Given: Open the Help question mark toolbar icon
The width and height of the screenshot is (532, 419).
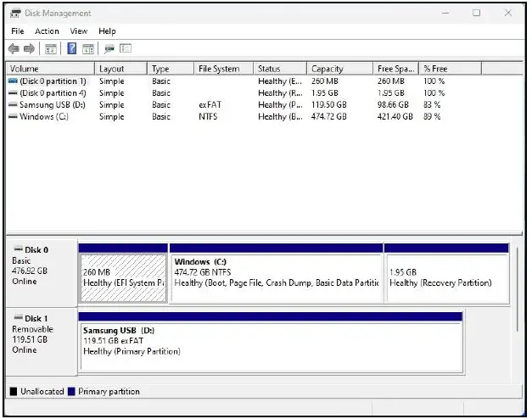Looking at the screenshot, I should pyautogui.click(x=71, y=48).
